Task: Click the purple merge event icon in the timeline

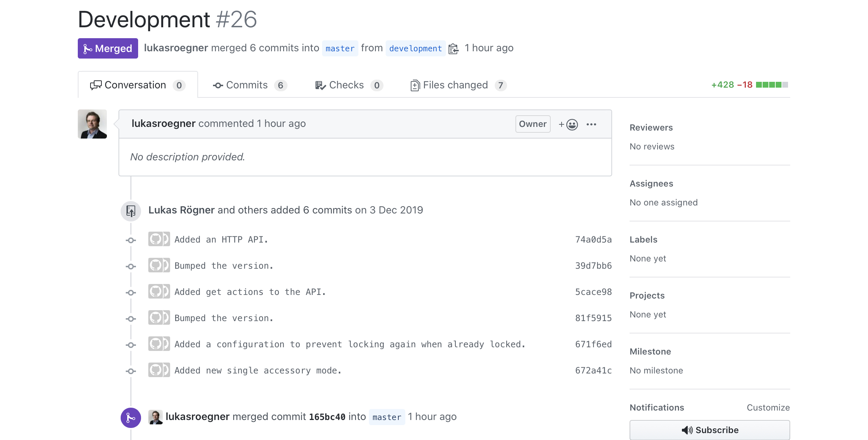Action: (x=131, y=418)
